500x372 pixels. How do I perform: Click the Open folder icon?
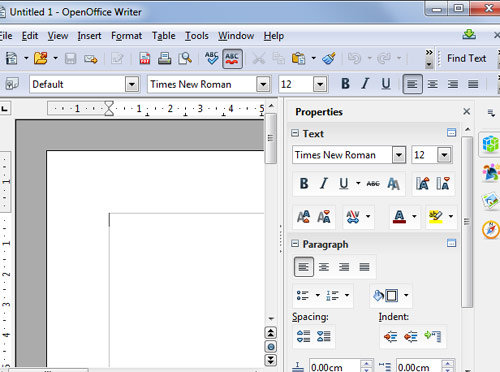[41, 59]
